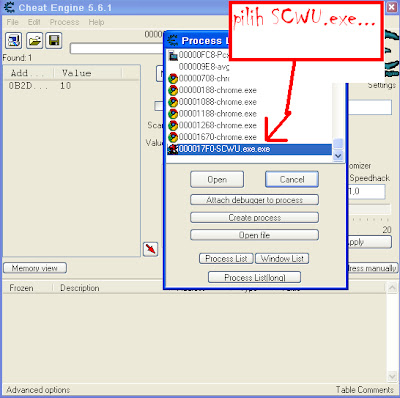Click the Create process button
This screenshot has width=400, height=398.
(x=254, y=218)
